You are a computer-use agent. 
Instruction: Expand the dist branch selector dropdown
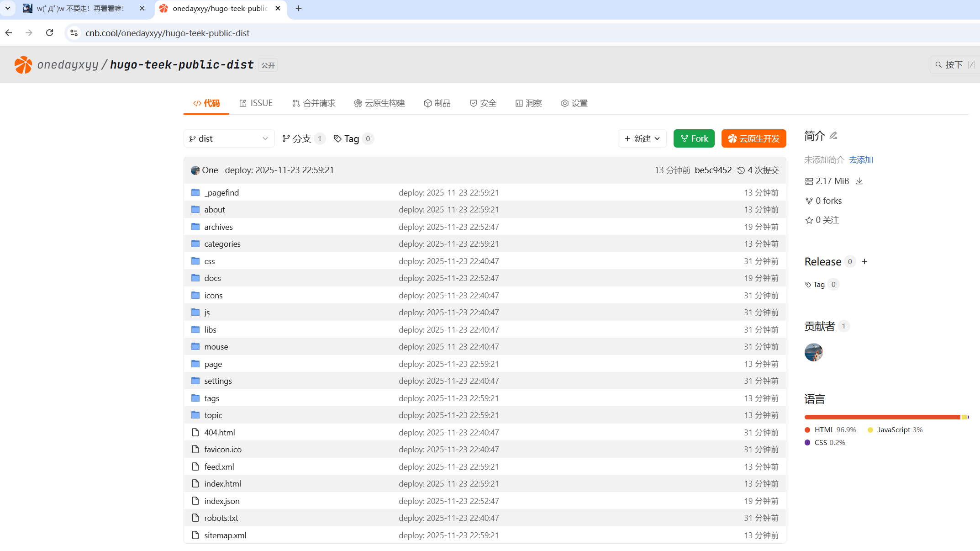(229, 139)
